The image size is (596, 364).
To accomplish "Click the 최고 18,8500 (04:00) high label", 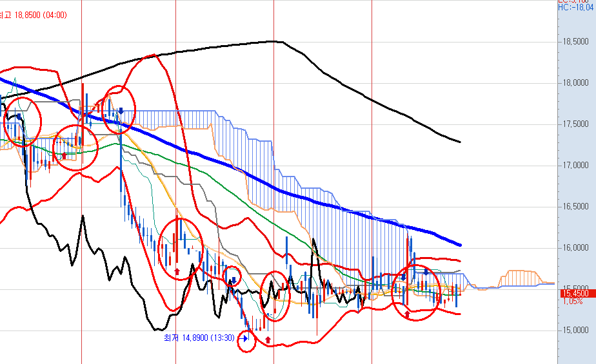I will (34, 15).
